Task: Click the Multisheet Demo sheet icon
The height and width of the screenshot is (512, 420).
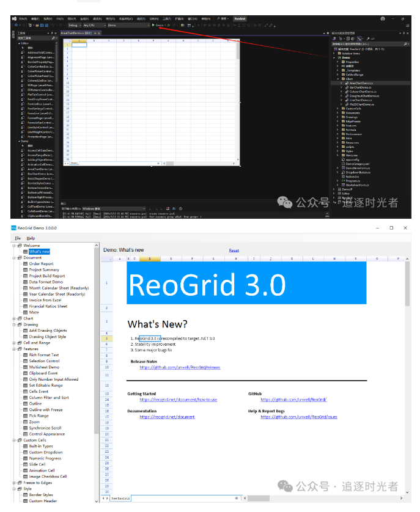Action: tap(26, 367)
